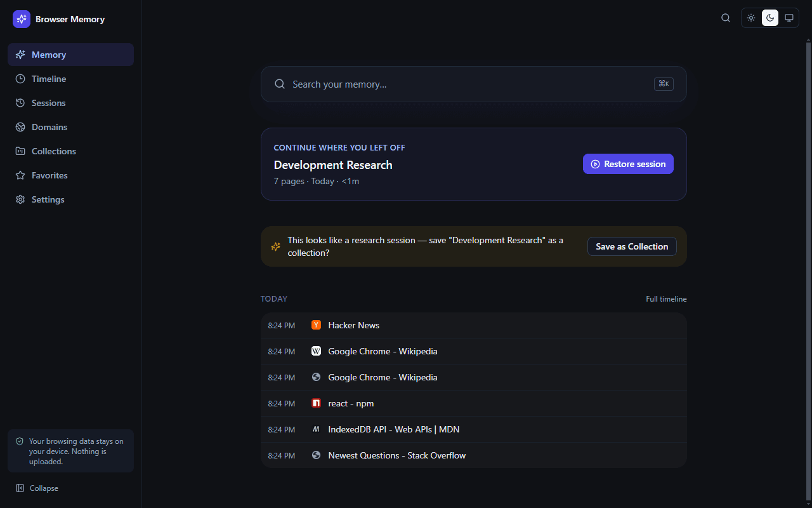This screenshot has width=812, height=508.
Task: Focus the Search your memory field
Action: pyautogui.click(x=473, y=84)
